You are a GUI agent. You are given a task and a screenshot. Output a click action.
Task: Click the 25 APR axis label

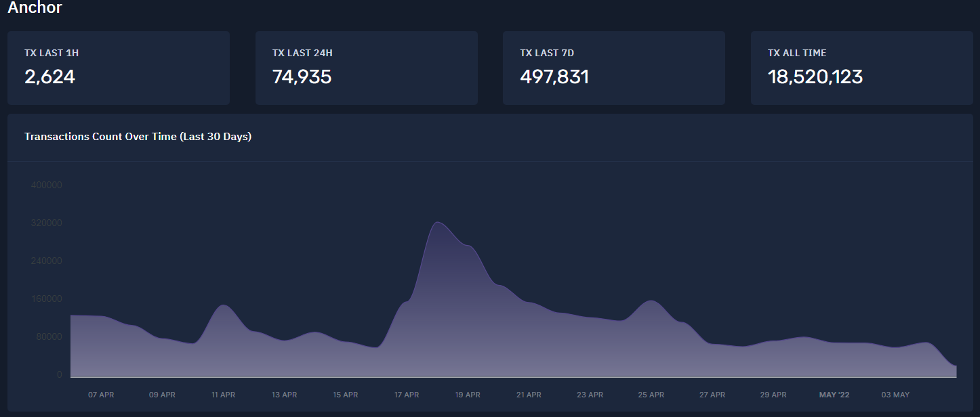point(651,395)
